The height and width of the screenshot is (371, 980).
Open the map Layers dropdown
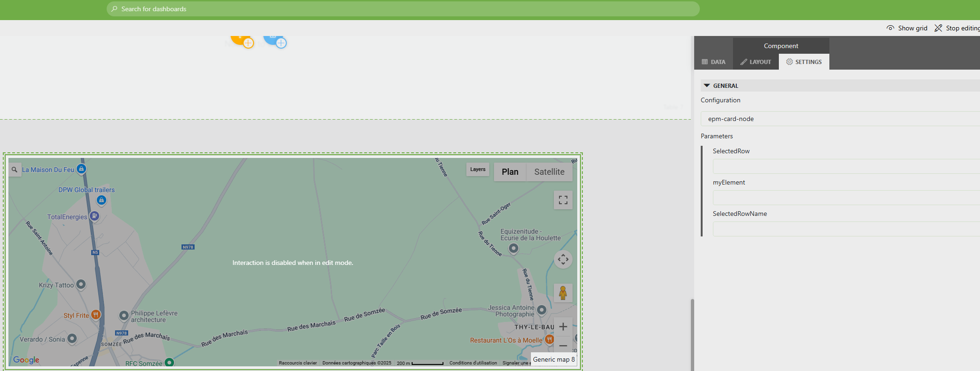click(478, 170)
